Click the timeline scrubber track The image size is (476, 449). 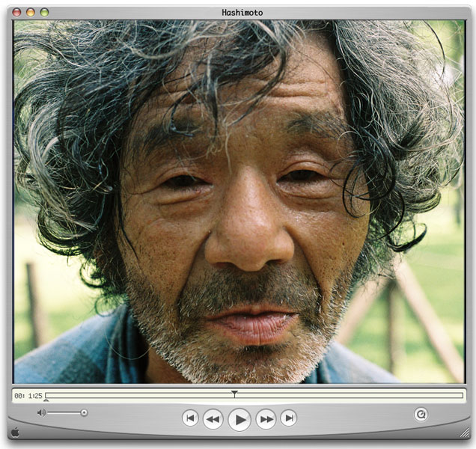pyautogui.click(x=254, y=395)
